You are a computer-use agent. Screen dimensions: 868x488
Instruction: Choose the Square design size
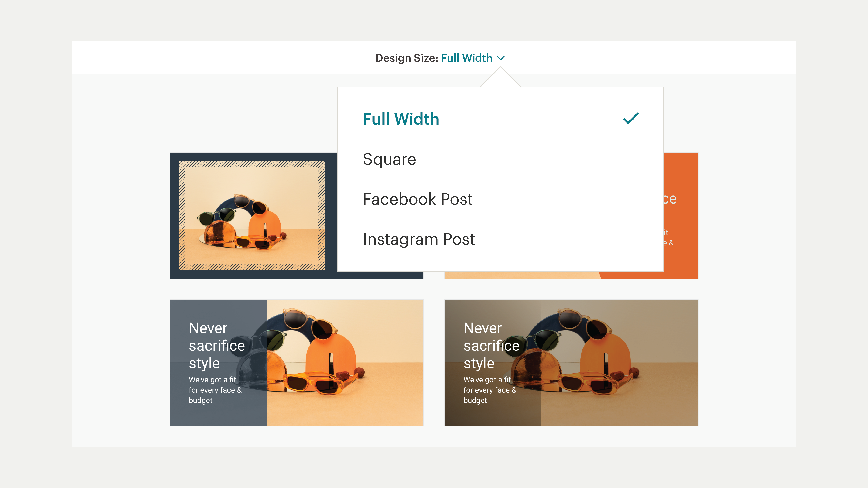(x=389, y=159)
